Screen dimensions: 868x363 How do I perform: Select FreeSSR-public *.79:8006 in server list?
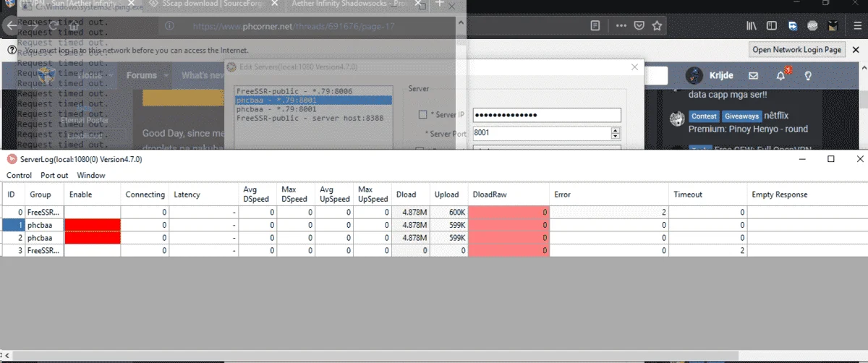point(313,91)
